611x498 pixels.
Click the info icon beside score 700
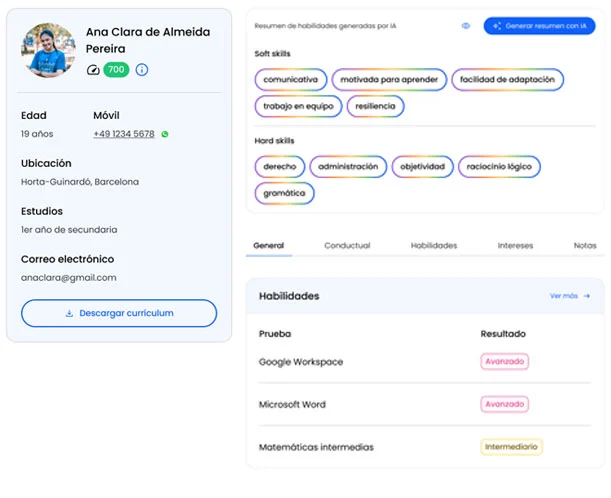click(x=142, y=70)
